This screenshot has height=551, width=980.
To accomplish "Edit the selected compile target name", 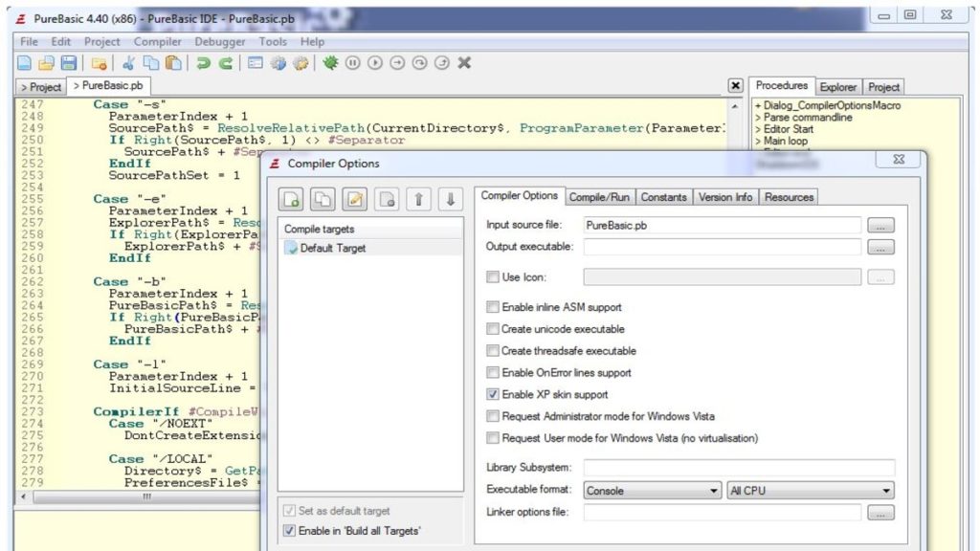I will pyautogui.click(x=353, y=199).
